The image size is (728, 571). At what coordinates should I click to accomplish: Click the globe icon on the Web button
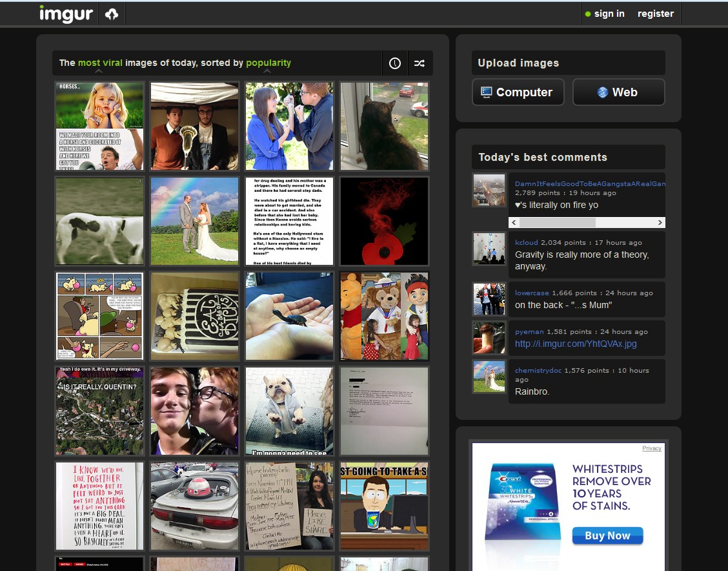(x=602, y=92)
